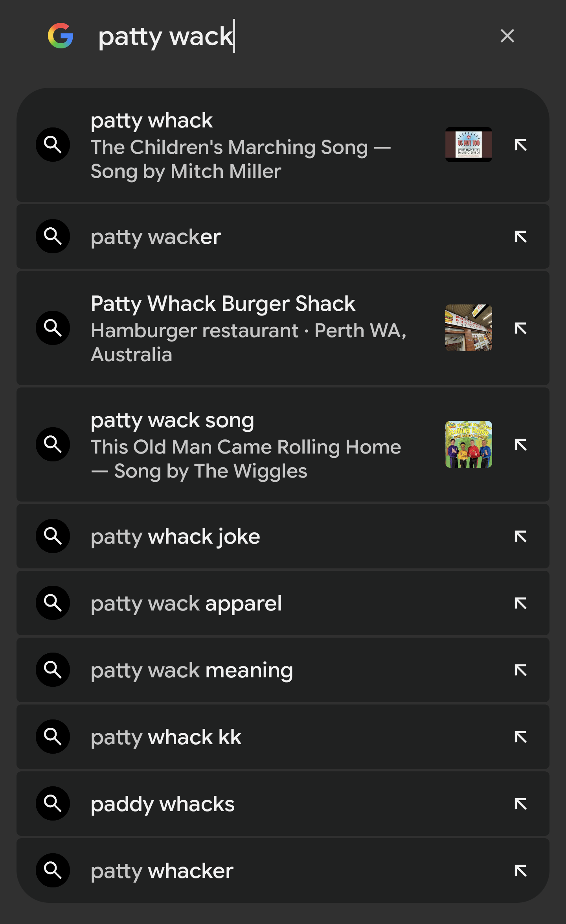The width and height of the screenshot is (566, 924).
Task: Choose the 'patty whacker' suggestion
Action: coord(162,871)
